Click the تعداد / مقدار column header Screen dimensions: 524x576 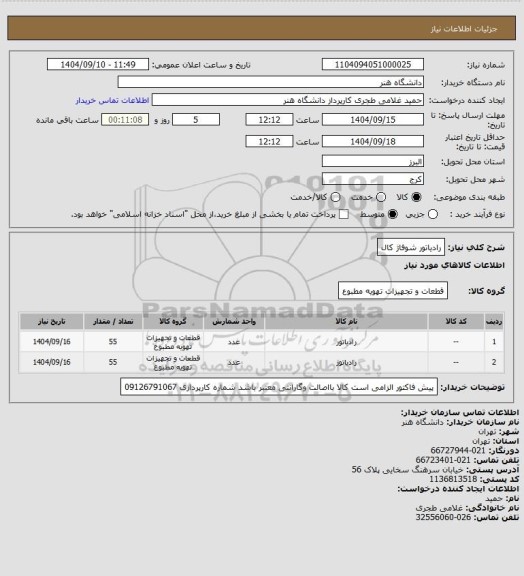click(113, 321)
